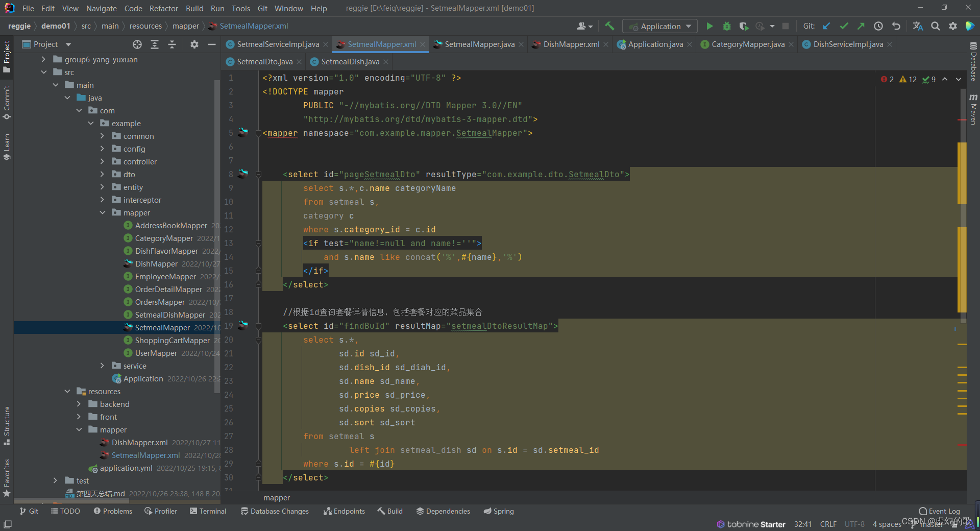
Task: Click the Git update project arrow
Action: (827, 26)
